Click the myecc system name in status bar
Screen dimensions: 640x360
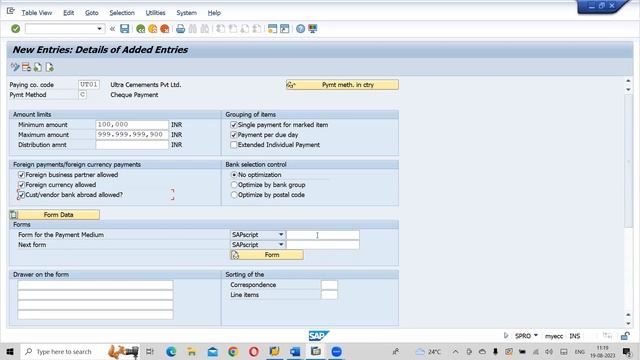[x=553, y=336]
